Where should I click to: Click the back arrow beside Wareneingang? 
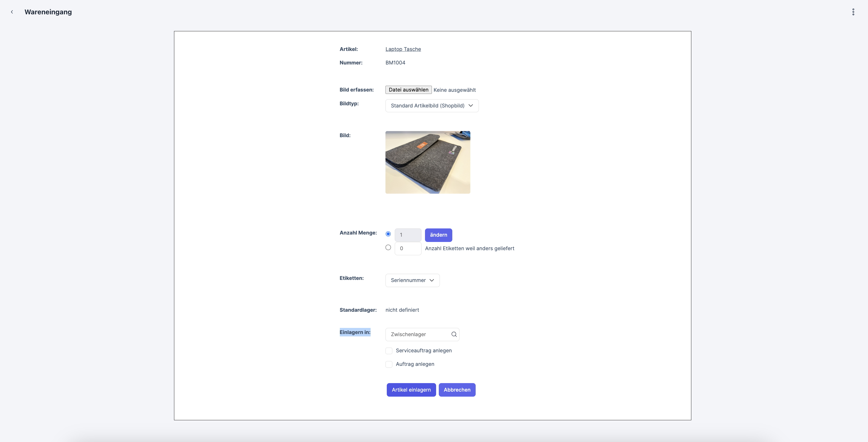(12, 12)
